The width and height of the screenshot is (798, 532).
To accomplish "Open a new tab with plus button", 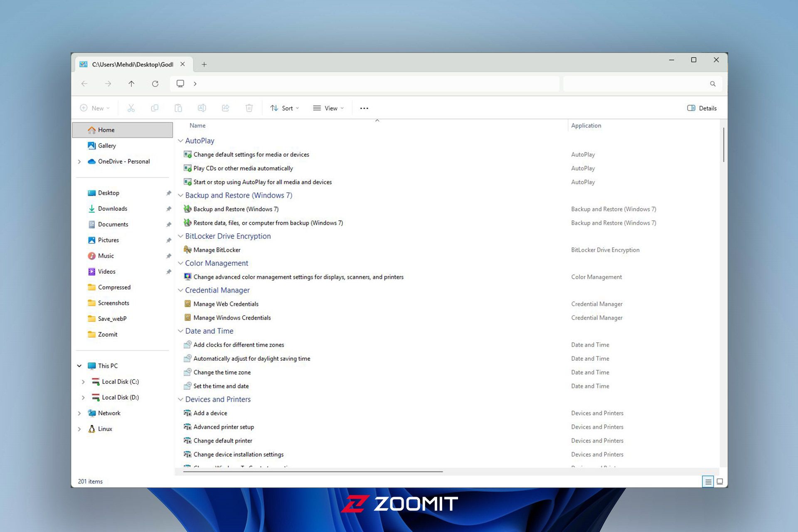I will [204, 64].
